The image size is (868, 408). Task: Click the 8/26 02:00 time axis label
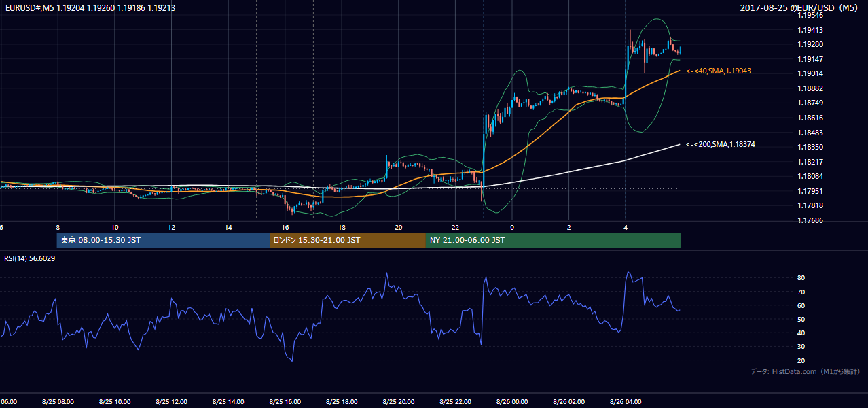click(568, 401)
